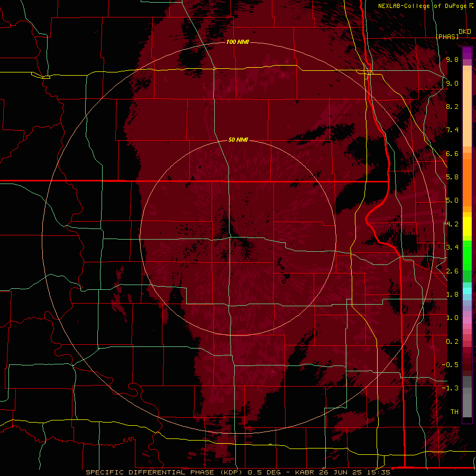Click the 50 NMI range ring label

point(239,140)
